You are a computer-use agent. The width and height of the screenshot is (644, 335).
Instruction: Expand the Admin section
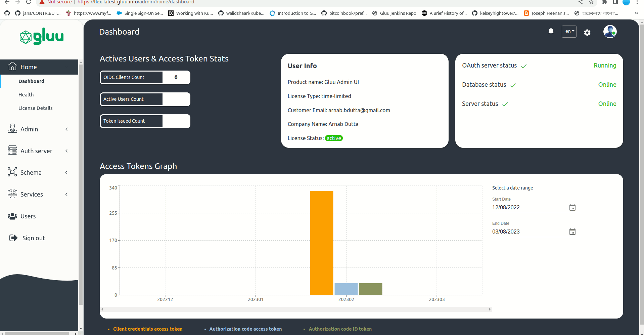pos(29,129)
